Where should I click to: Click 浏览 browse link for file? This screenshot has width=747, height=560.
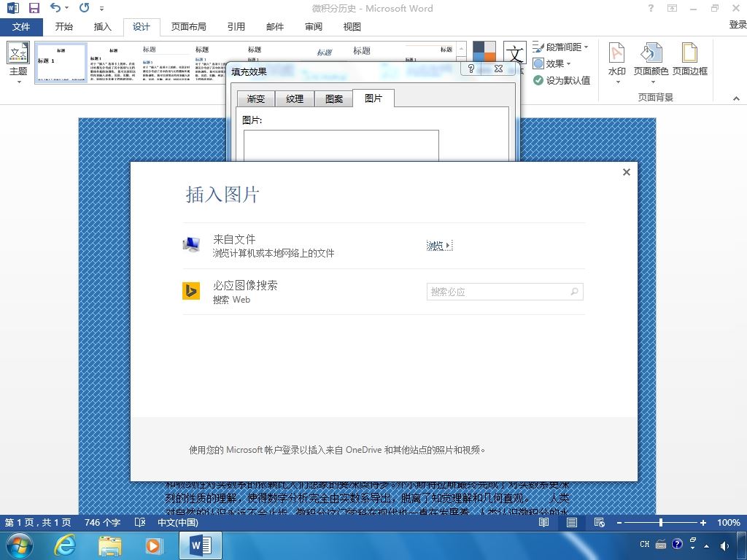click(x=439, y=245)
